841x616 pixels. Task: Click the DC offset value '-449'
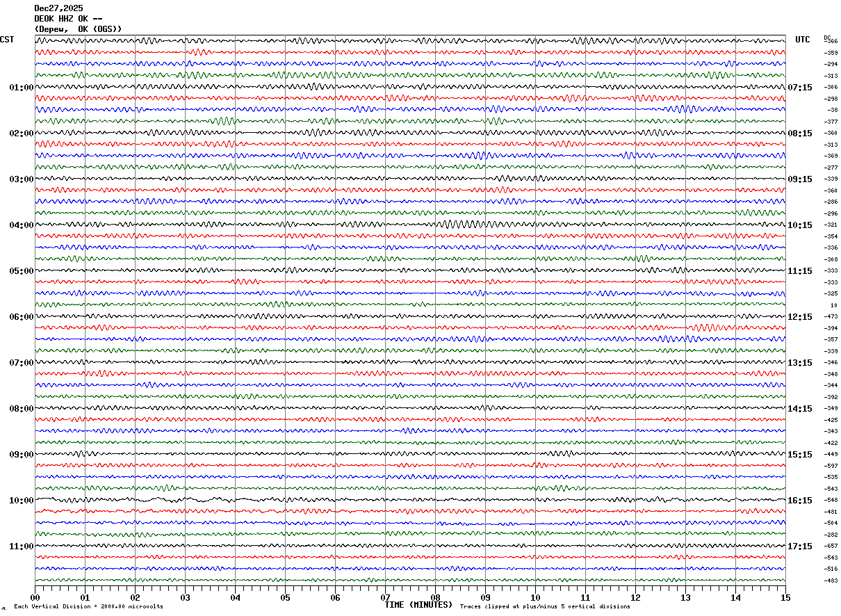831,455
